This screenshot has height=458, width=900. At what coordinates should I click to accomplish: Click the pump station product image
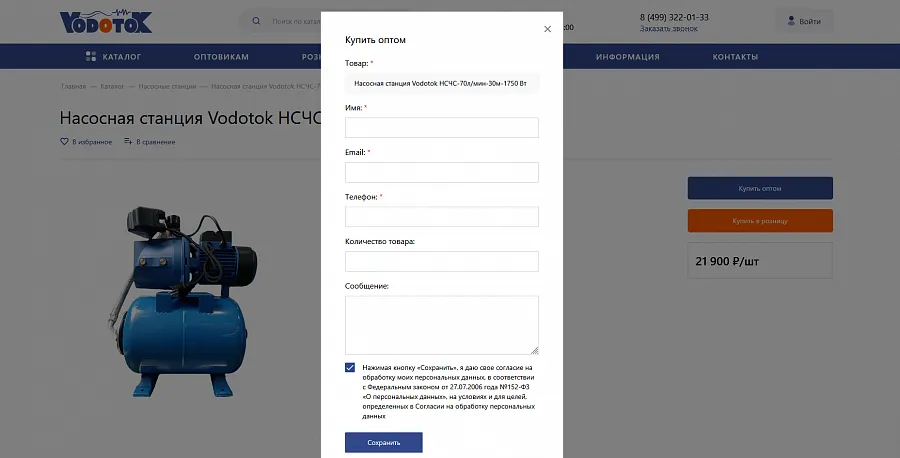[x=184, y=301]
